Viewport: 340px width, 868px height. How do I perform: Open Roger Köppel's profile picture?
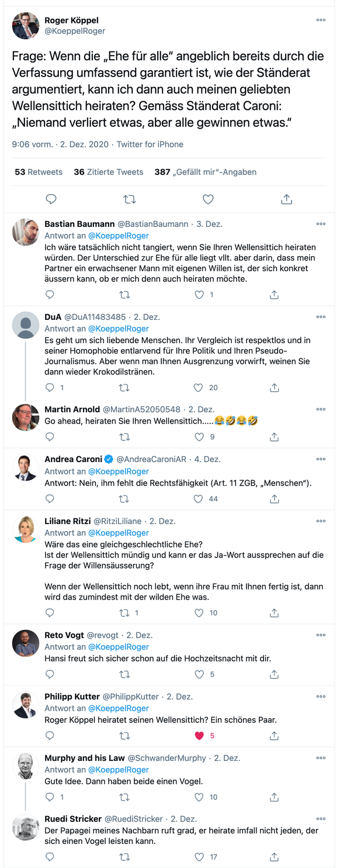coord(26,26)
